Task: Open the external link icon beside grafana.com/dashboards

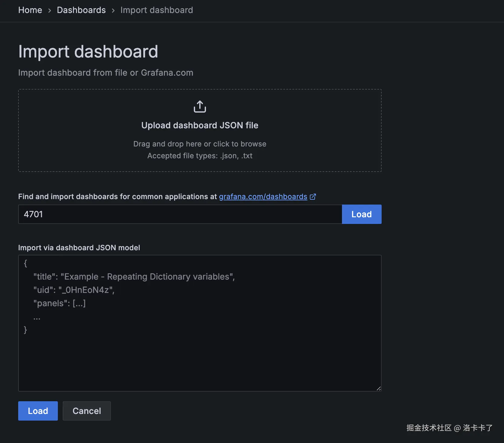Action: [x=313, y=197]
